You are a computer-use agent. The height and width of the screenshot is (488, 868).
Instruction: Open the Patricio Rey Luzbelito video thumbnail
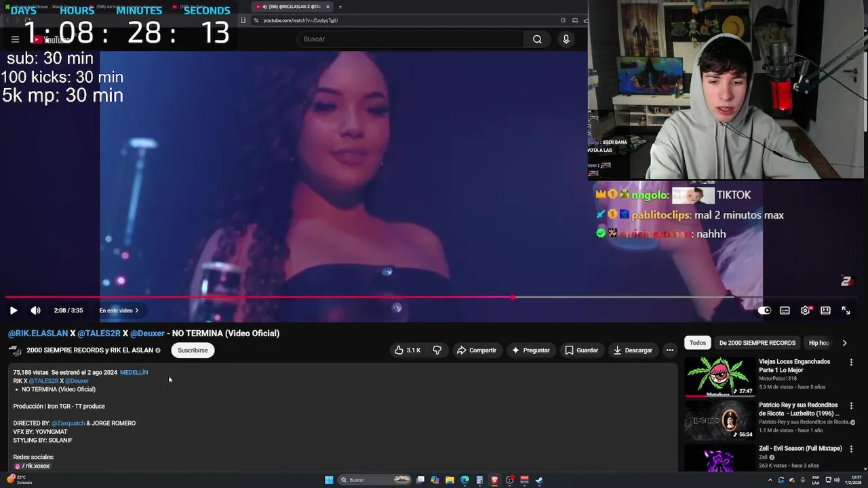(719, 420)
